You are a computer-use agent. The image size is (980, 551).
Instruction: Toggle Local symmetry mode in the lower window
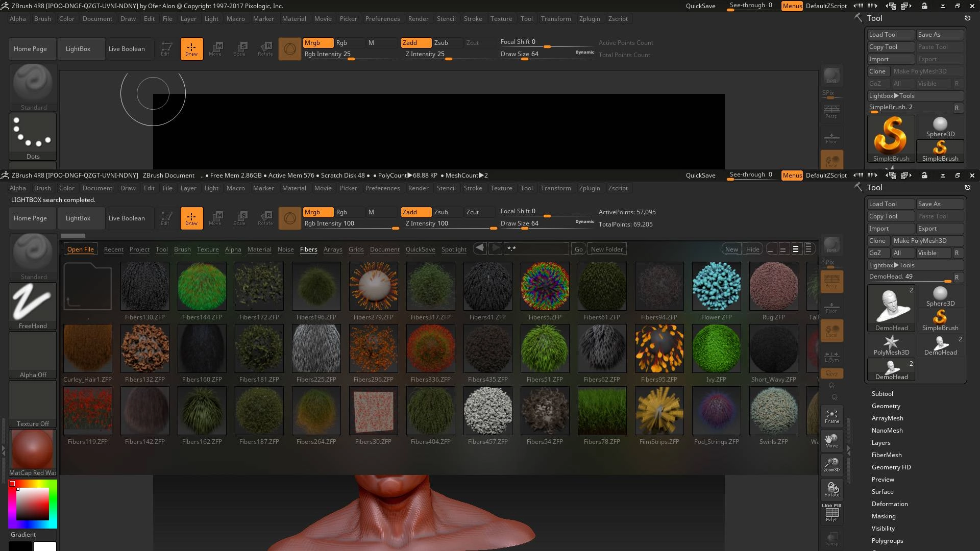pos(832,330)
